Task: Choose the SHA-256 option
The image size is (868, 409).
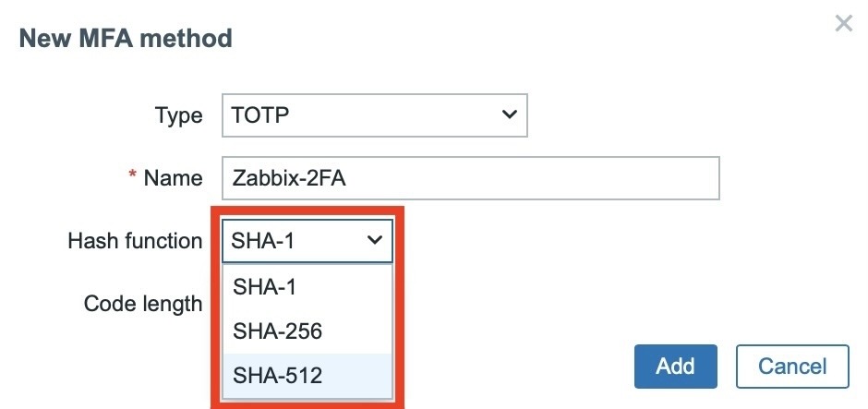Action: [277, 331]
